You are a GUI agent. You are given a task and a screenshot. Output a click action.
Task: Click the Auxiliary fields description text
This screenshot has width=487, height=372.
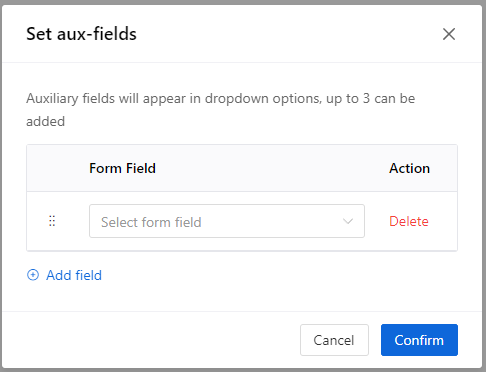(221, 110)
